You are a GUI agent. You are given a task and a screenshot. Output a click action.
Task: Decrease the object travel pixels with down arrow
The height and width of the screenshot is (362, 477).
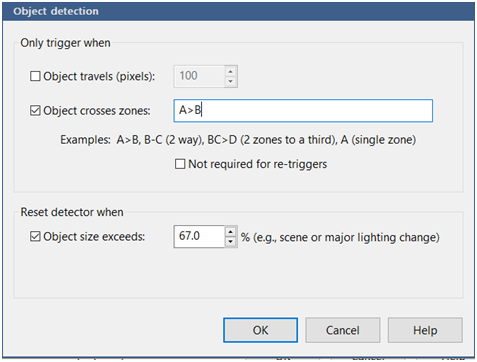click(230, 81)
